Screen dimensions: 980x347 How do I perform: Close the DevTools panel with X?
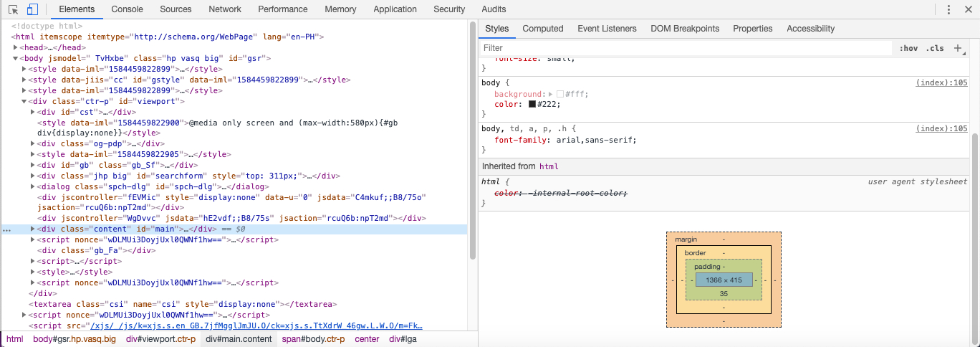point(968,9)
